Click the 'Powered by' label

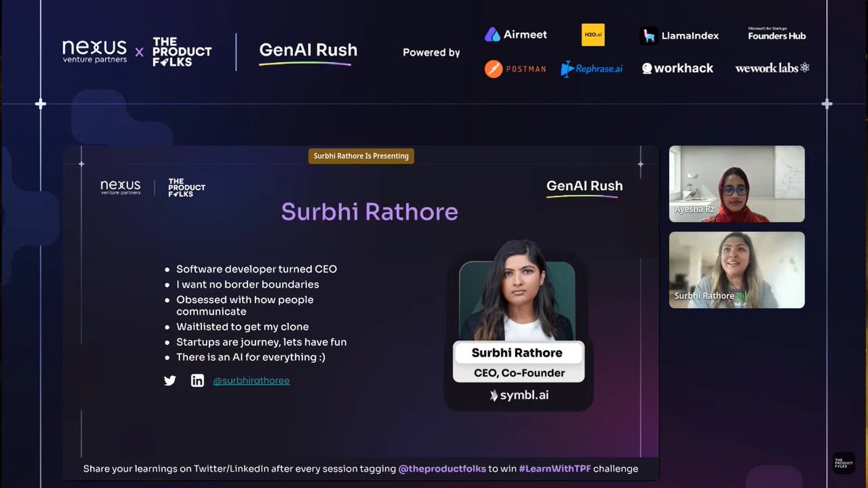click(x=431, y=52)
